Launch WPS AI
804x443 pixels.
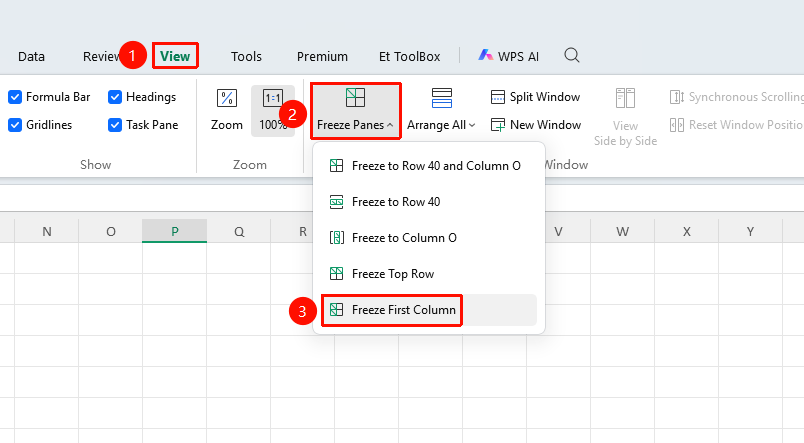click(508, 56)
